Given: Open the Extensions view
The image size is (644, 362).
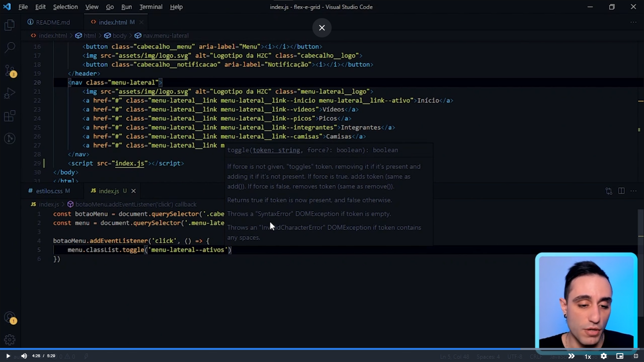Looking at the screenshot, I should (10, 116).
